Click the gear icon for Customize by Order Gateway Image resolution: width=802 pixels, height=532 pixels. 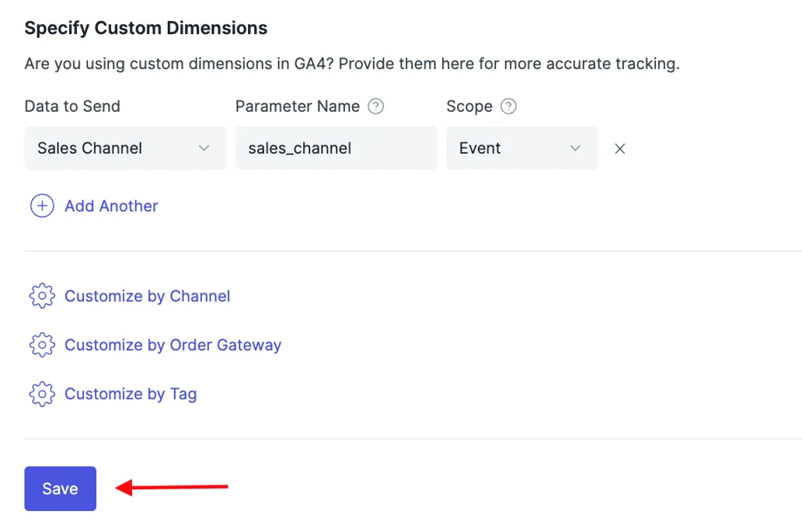pyautogui.click(x=42, y=345)
